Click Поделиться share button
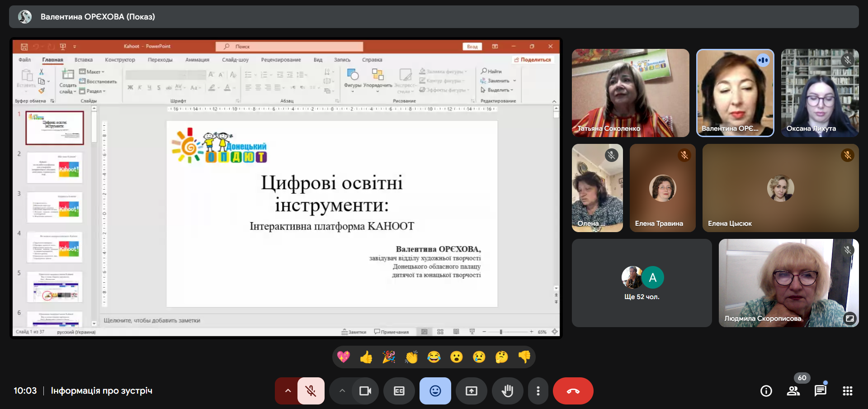Screen dimensions: 868x409 (x=533, y=60)
